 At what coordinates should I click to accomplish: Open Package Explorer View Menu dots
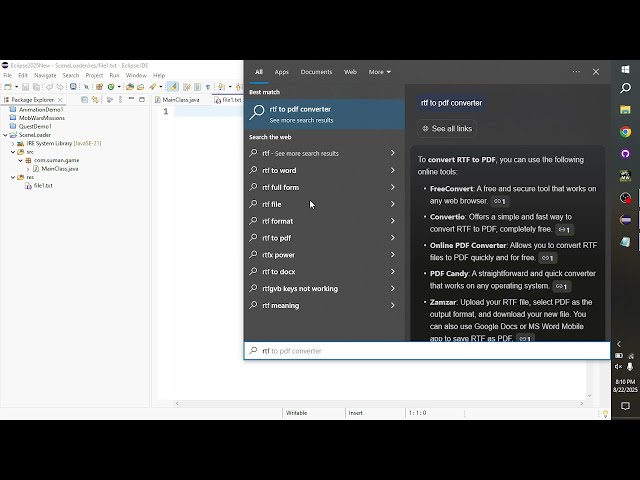[120, 100]
